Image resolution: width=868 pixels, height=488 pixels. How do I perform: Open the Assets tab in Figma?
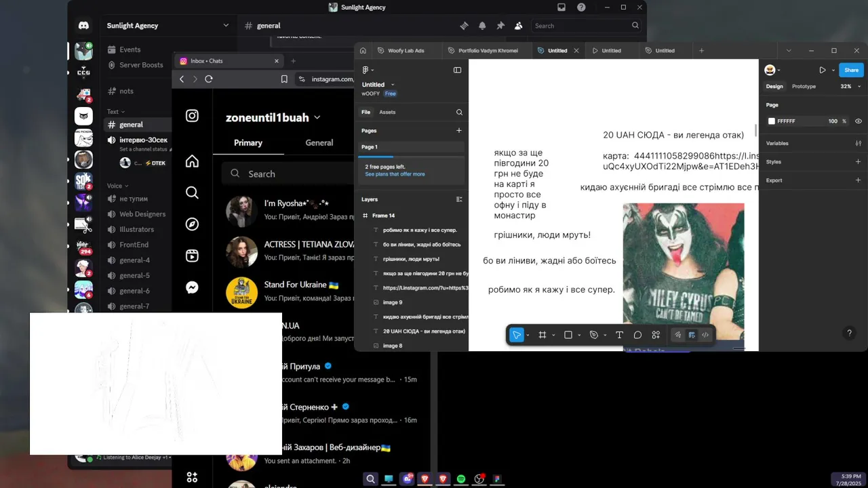pyautogui.click(x=387, y=112)
